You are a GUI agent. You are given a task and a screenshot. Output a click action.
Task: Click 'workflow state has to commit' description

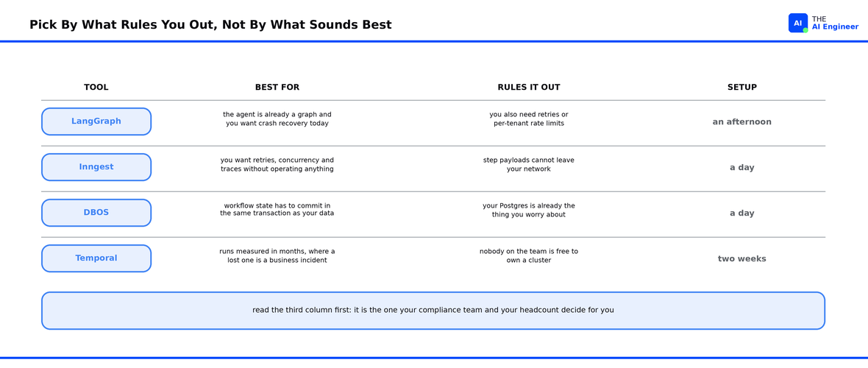pos(277,210)
